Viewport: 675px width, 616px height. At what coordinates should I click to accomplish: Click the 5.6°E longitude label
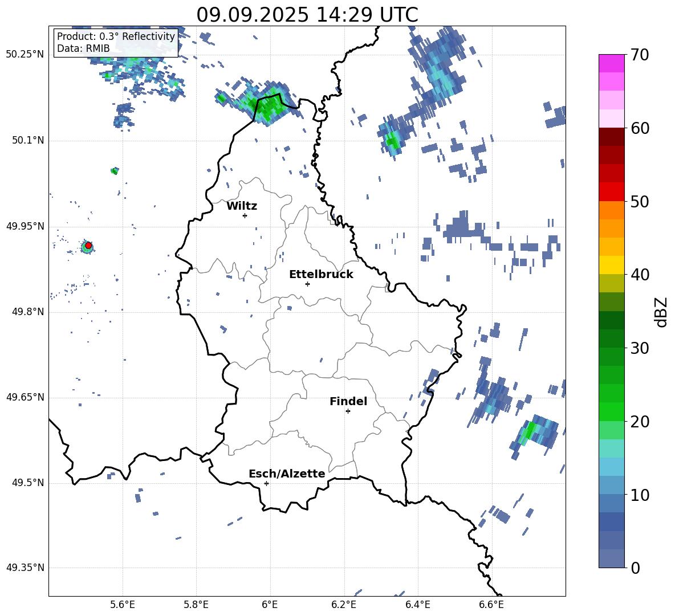123,605
